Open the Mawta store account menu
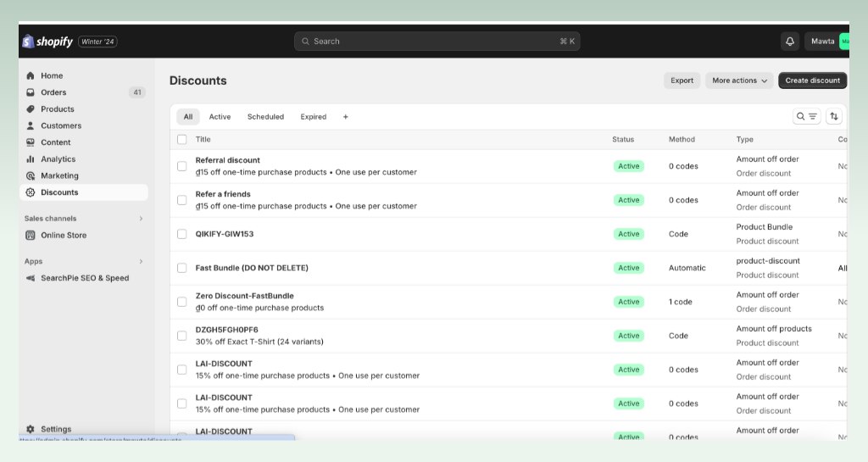 827,42
